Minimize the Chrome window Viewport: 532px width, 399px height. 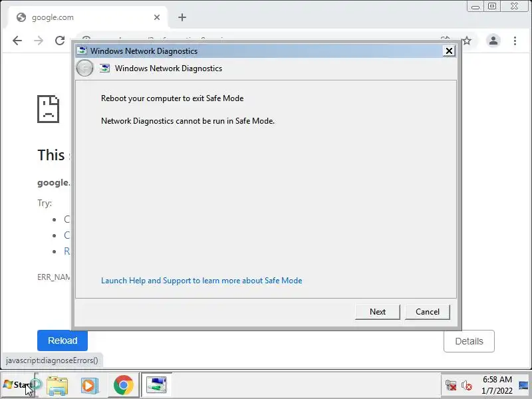(x=475, y=7)
